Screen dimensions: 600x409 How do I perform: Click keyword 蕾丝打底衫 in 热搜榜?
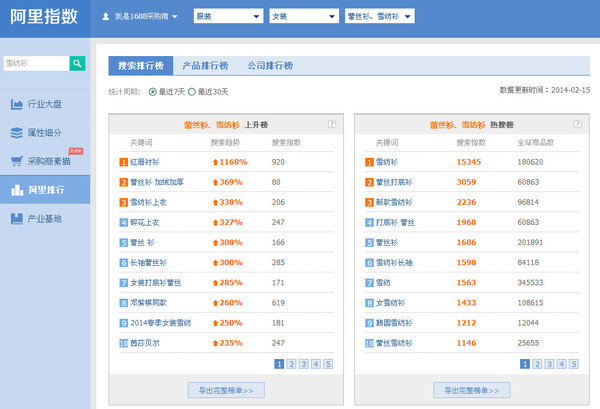click(394, 182)
